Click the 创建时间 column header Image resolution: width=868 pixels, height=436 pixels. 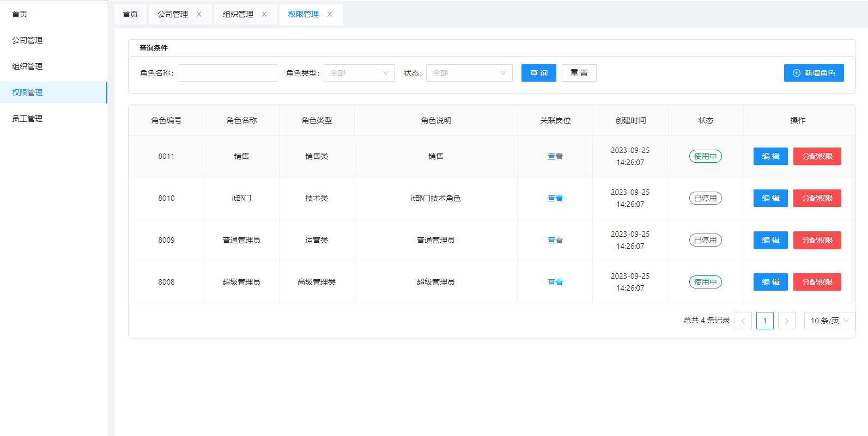point(631,120)
